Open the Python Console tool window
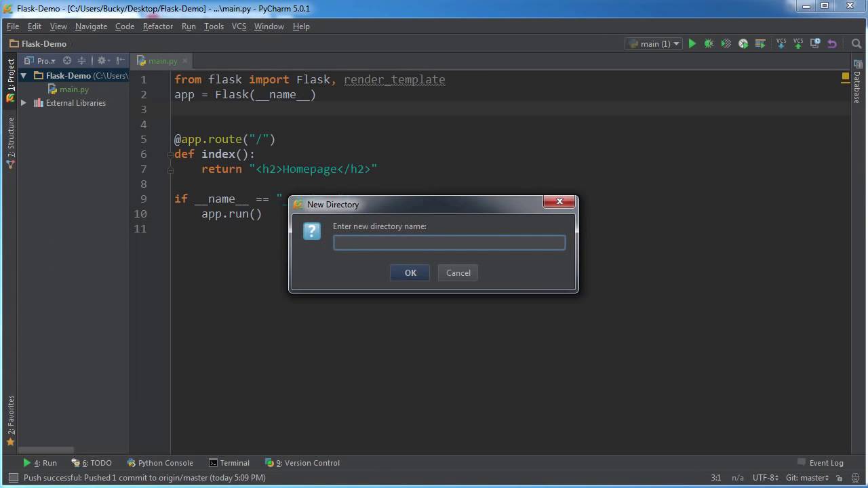868x488 pixels. tap(160, 463)
